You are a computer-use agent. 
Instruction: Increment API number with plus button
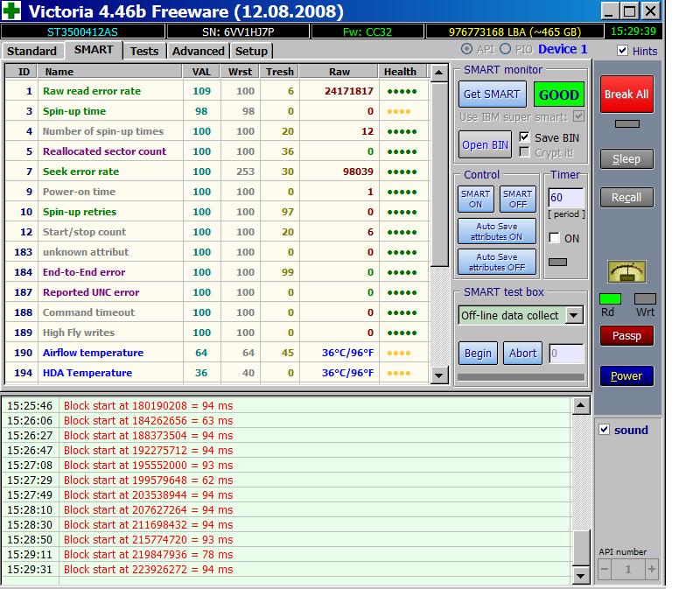(x=651, y=569)
